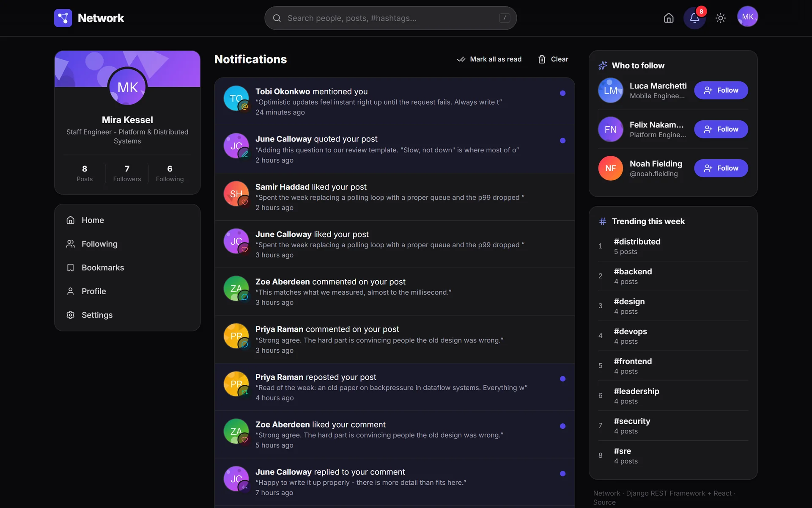Open Following in the sidebar menu
Screen dimensions: 812x508
[127, 244]
